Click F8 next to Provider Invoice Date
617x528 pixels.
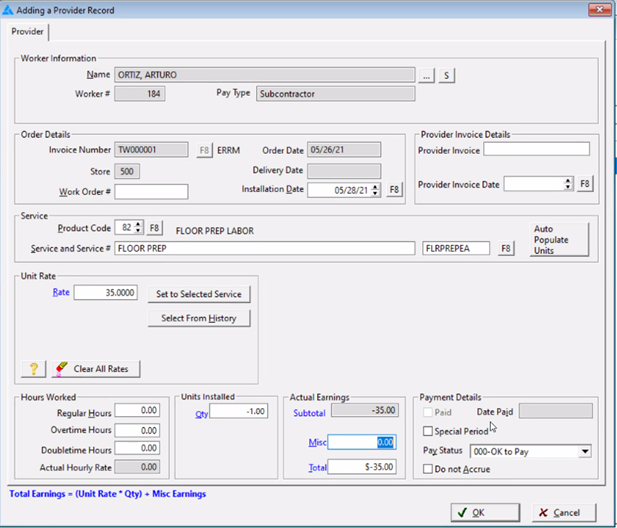tap(586, 184)
